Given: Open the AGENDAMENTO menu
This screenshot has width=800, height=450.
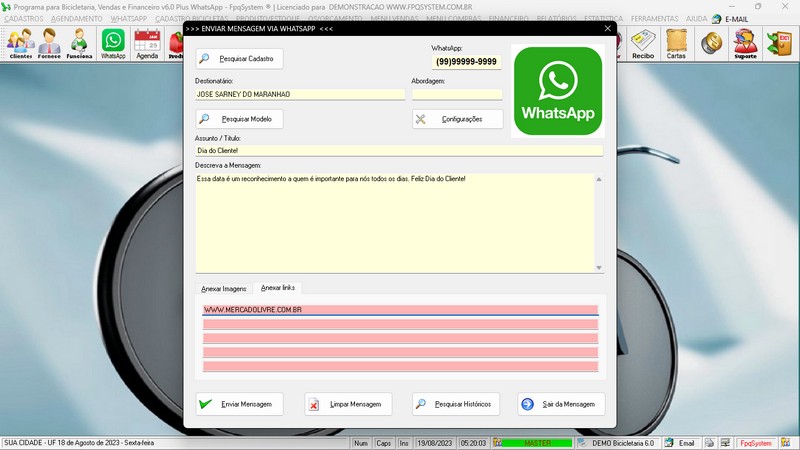Looking at the screenshot, I should (77, 19).
